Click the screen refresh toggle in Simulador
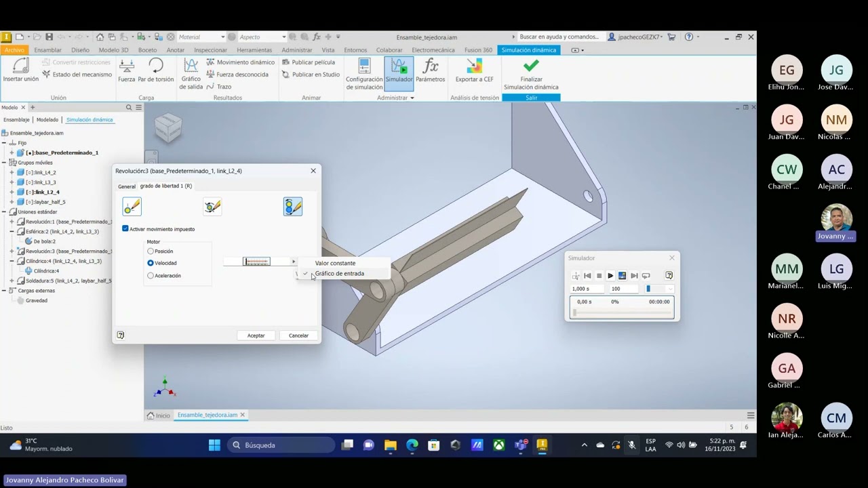 (622, 276)
